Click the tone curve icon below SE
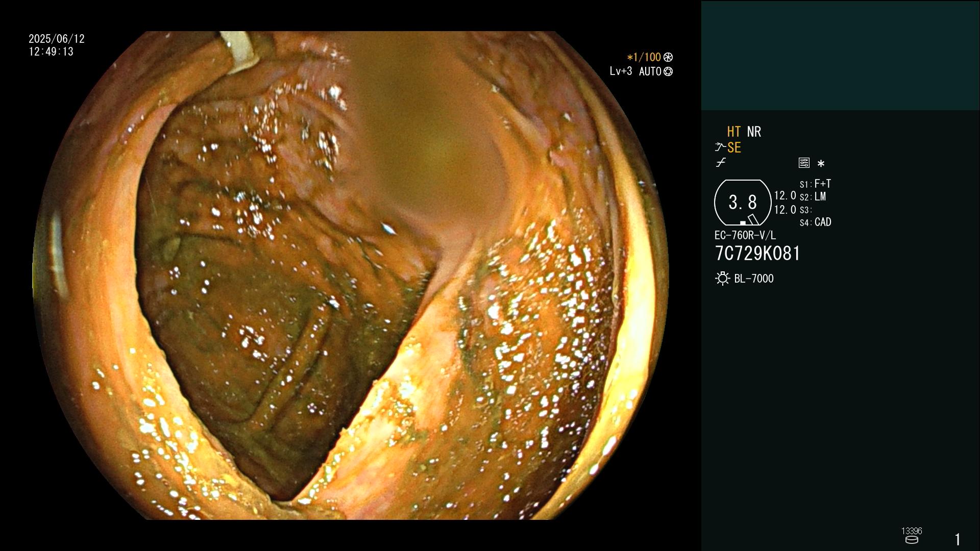This screenshot has width=980, height=551. coord(721,163)
